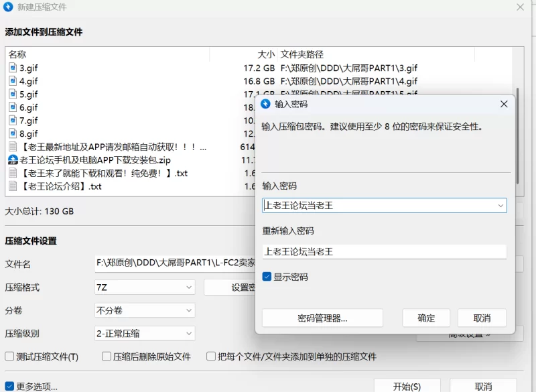This screenshot has height=392, width=536.
Task: Open the 分卷 不分卷 dropdown
Action: pyautogui.click(x=145, y=310)
